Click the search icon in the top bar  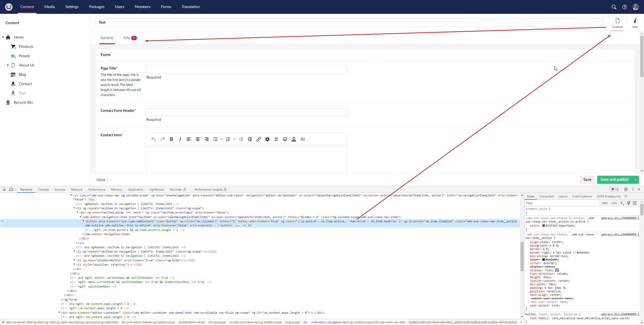[x=614, y=7]
